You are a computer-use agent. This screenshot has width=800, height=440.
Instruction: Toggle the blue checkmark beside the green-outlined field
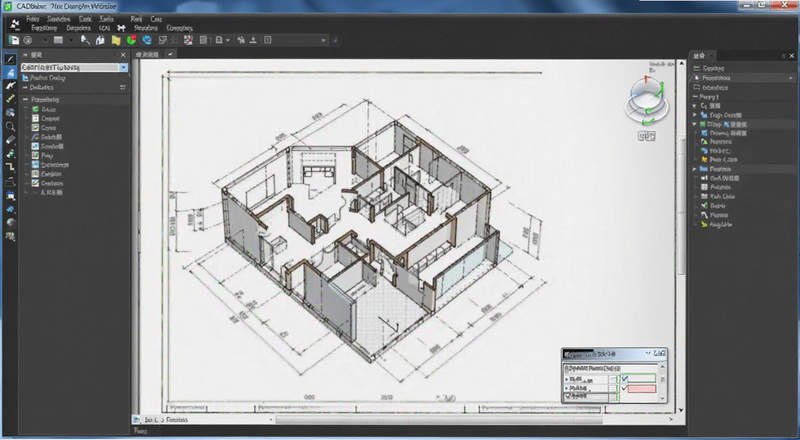coord(625,379)
